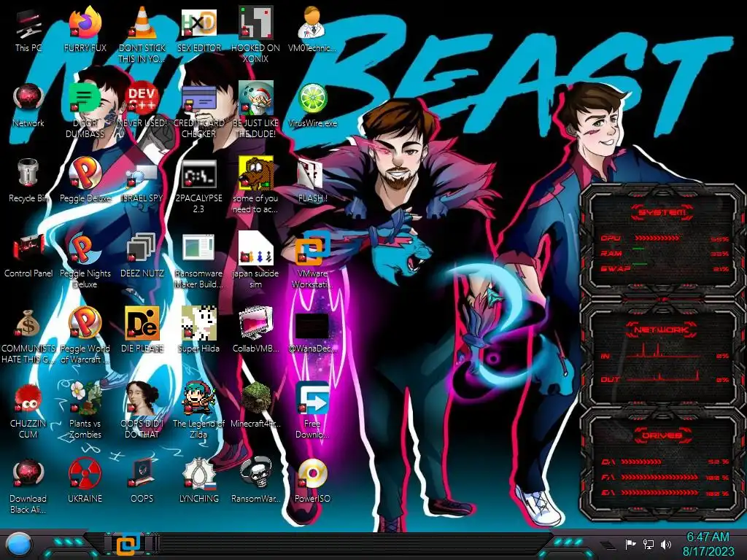747x560 pixels.
Task: Open the money bag COMMUNISTS HATE THIS icon
Action: (x=28, y=324)
